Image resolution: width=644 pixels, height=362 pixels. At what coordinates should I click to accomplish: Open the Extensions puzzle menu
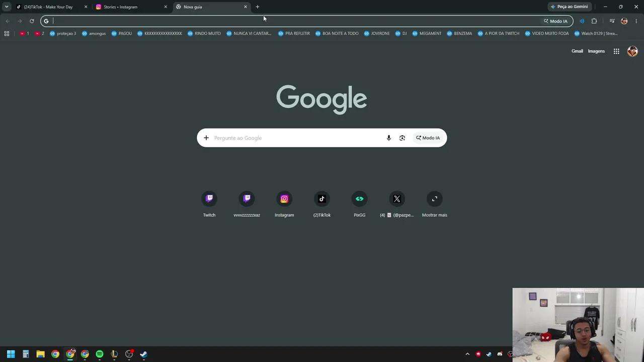point(594,21)
